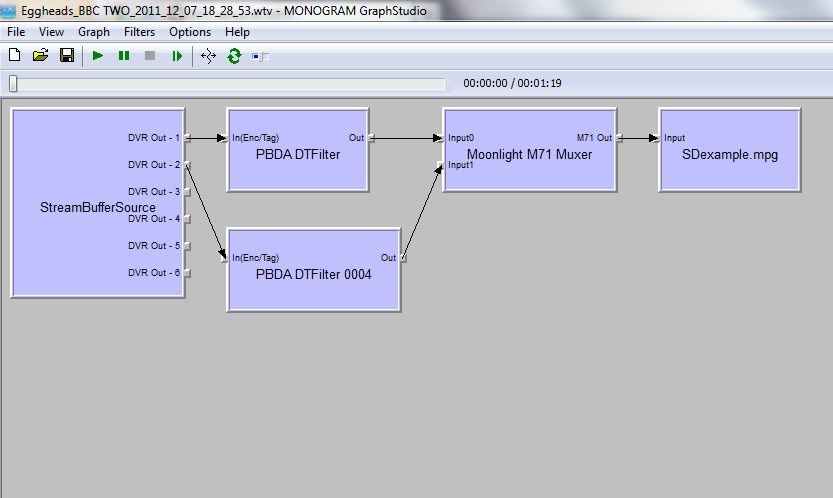Image resolution: width=833 pixels, height=498 pixels.
Task: Open the File menu
Action: tap(16, 32)
